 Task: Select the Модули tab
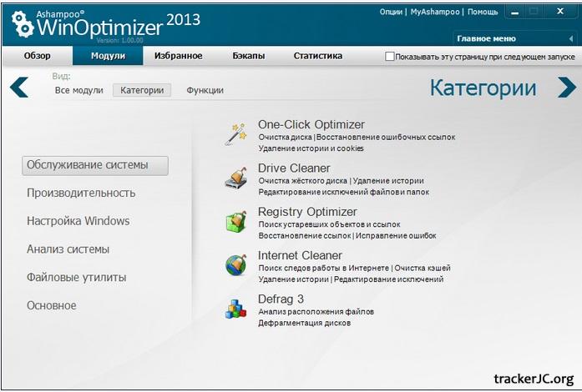108,56
